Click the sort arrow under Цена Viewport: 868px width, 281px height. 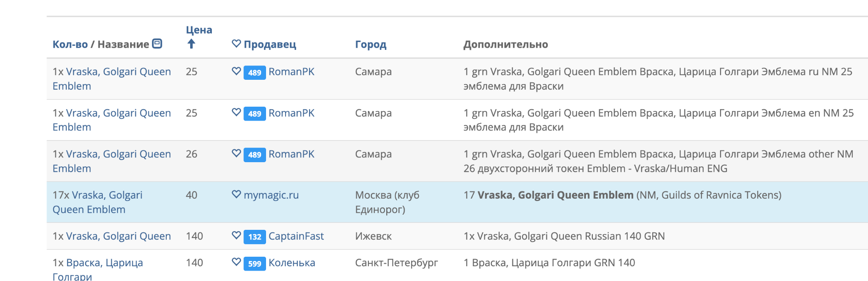[191, 44]
